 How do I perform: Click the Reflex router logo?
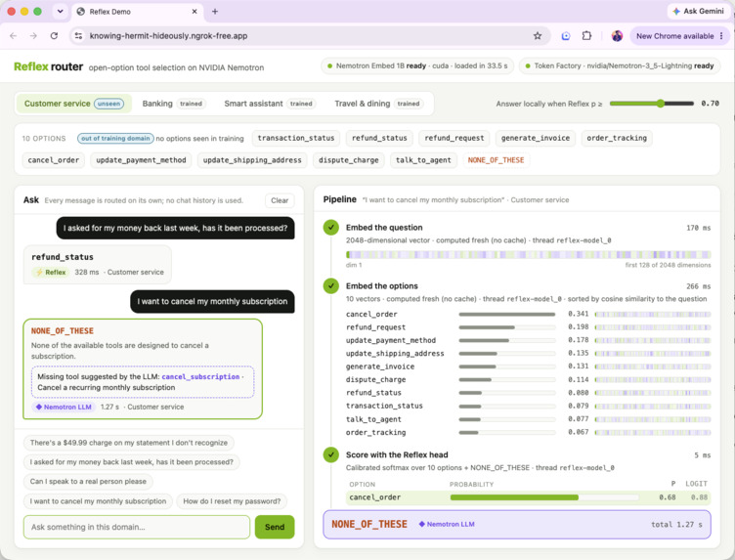click(48, 66)
